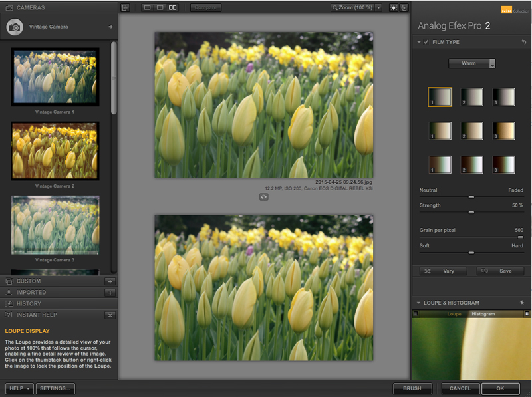The height and width of the screenshot is (397, 532).
Task: Click the Brush button
Action: 412,388
